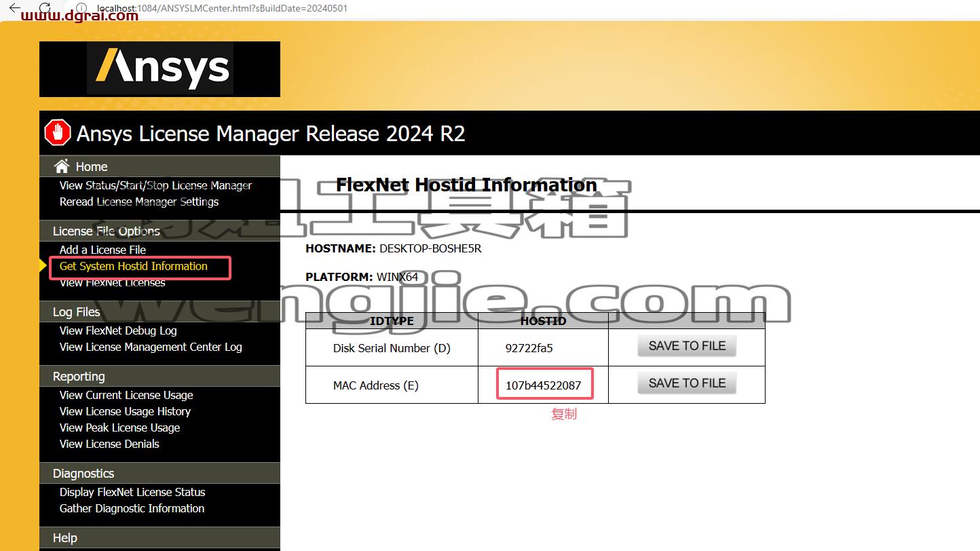Click the Ansys logo

tap(159, 69)
